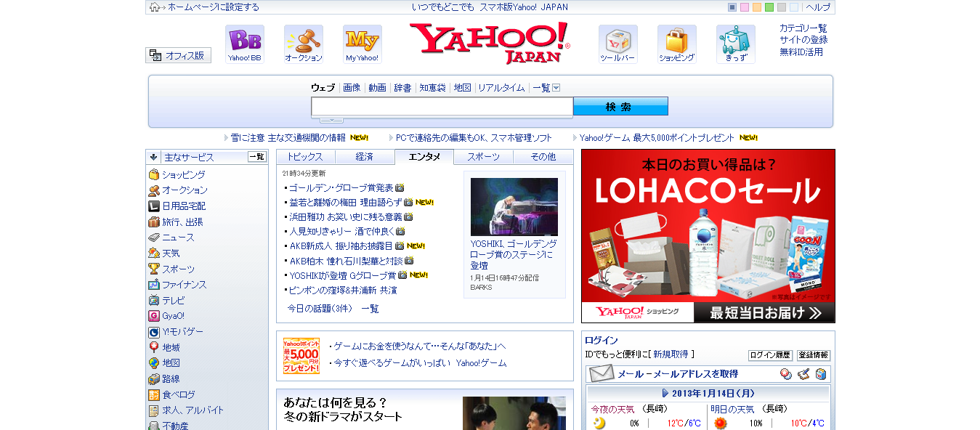Click the ニュース sidebar icon
Image resolution: width=980 pixels, height=430 pixels.
(154, 238)
